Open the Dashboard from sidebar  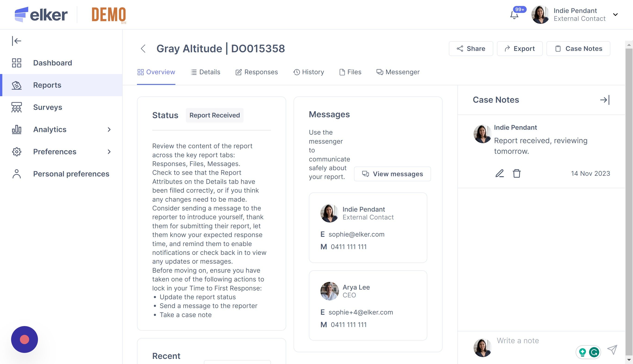(53, 63)
